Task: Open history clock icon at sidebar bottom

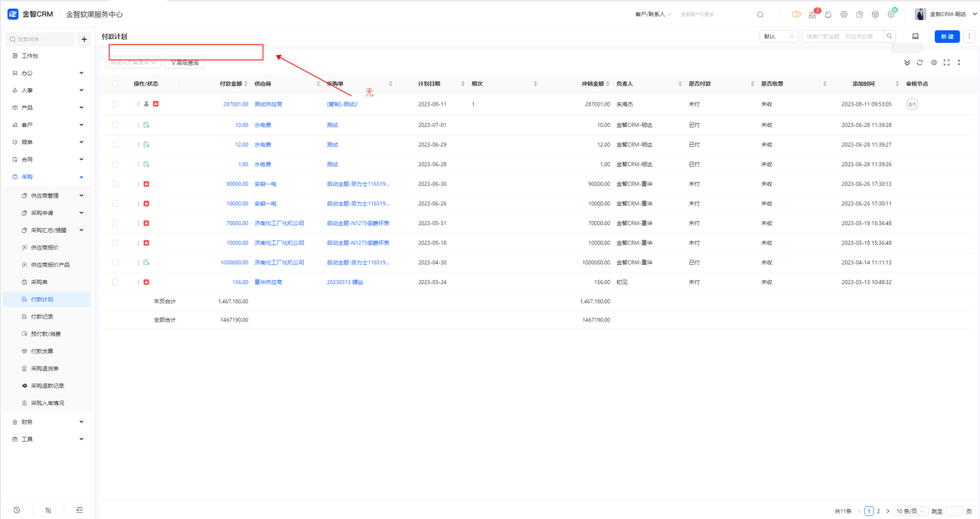Action: pos(17,510)
